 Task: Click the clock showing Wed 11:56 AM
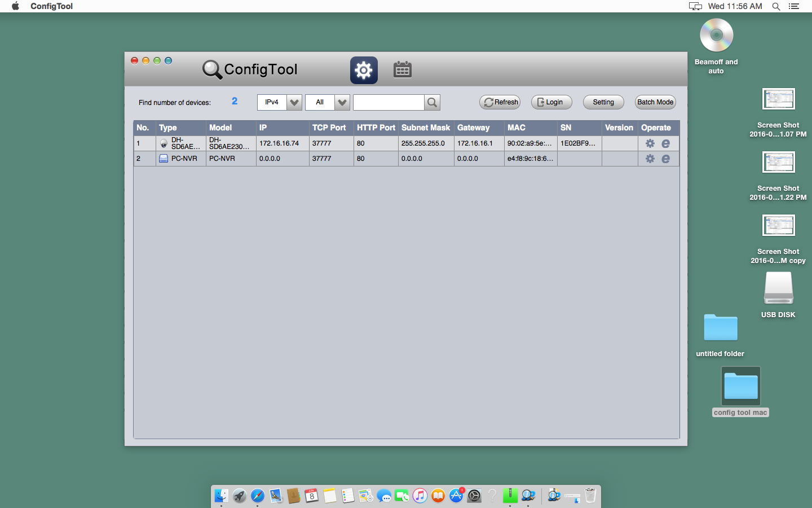pos(735,6)
